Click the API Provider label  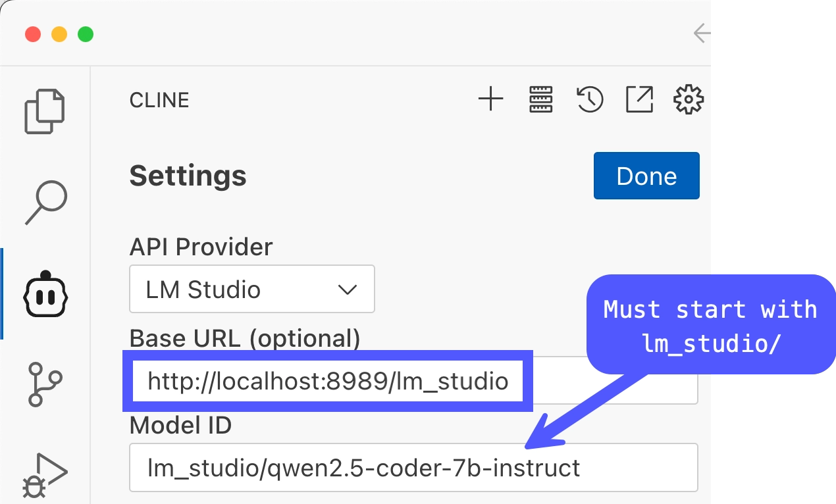click(x=201, y=247)
